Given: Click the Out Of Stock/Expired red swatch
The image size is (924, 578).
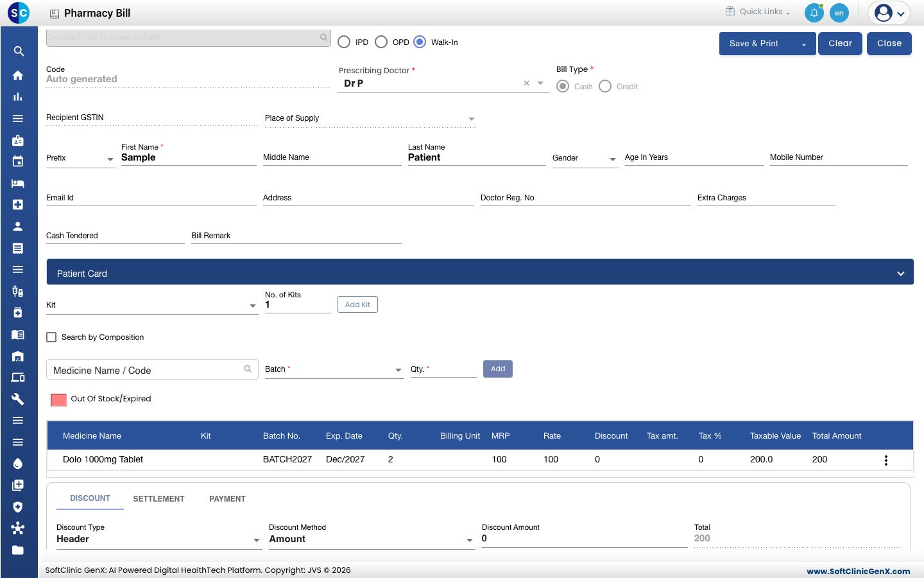Looking at the screenshot, I should [x=58, y=399].
